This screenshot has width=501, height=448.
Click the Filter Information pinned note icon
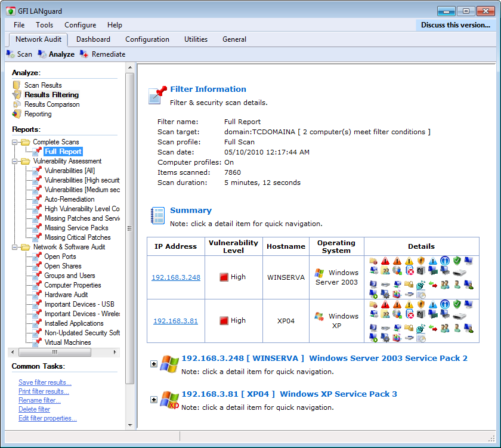point(157,95)
